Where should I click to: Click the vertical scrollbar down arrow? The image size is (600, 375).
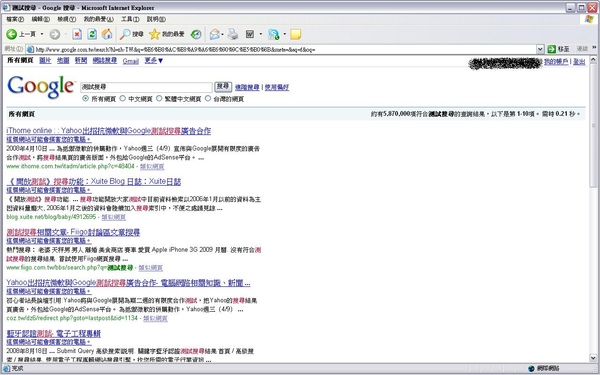point(593,358)
